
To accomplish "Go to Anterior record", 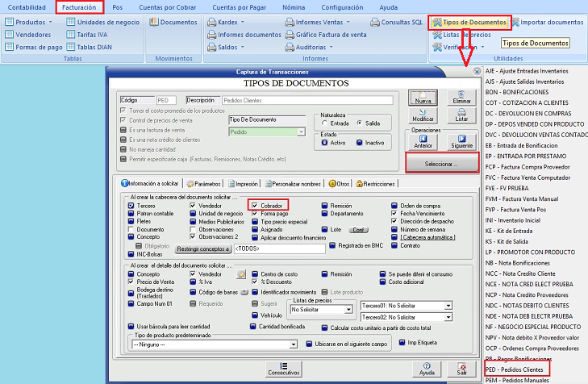I will click(422, 142).
